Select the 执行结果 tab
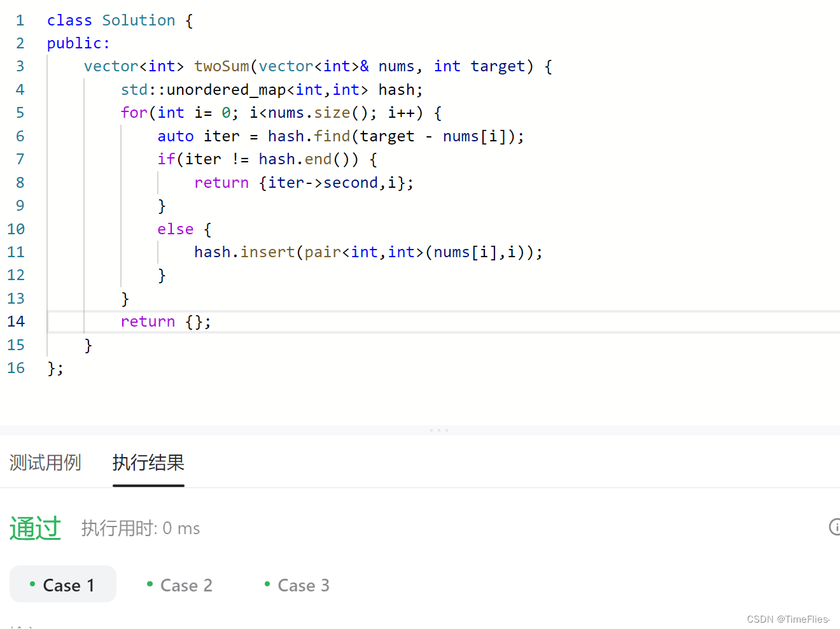The width and height of the screenshot is (840, 629). point(148,462)
